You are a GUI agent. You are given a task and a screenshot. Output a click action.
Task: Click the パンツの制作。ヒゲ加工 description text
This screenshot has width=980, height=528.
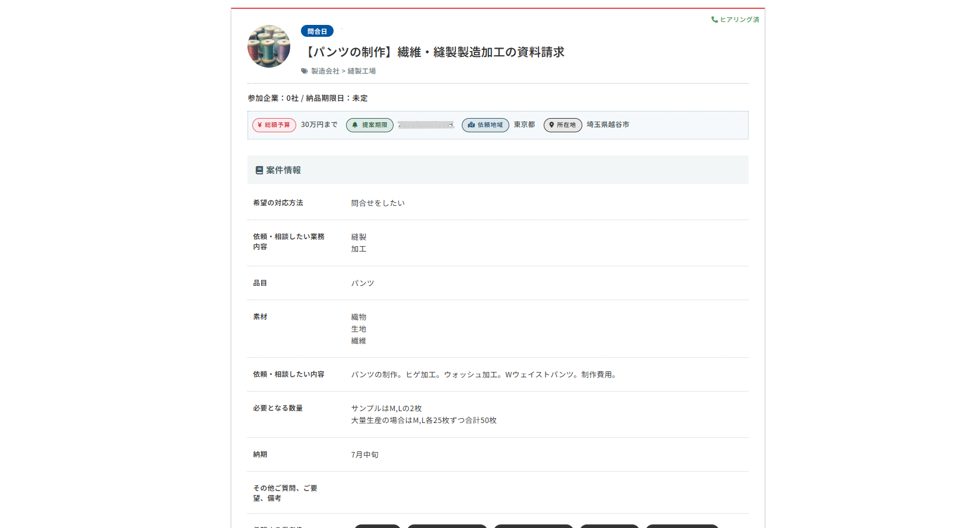click(x=484, y=374)
